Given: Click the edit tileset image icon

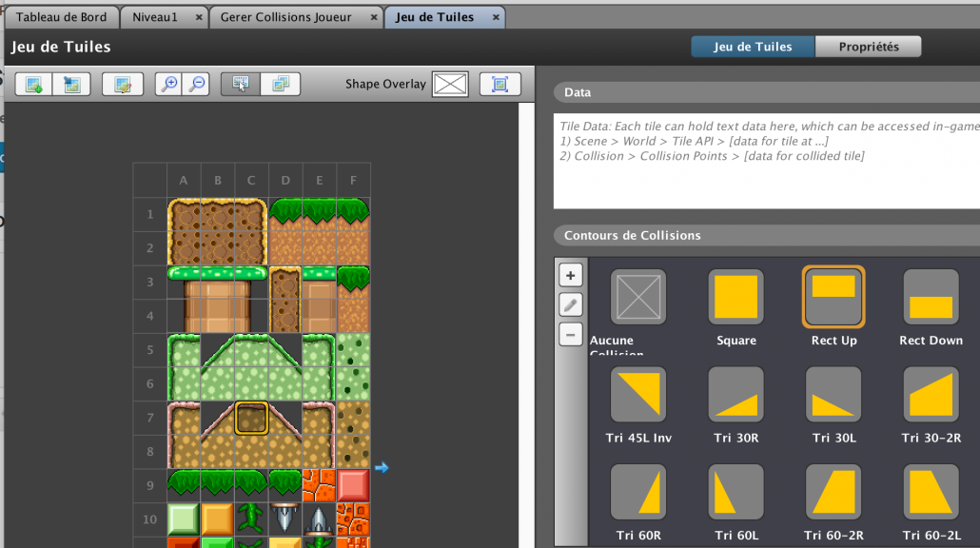Looking at the screenshot, I should pos(122,84).
